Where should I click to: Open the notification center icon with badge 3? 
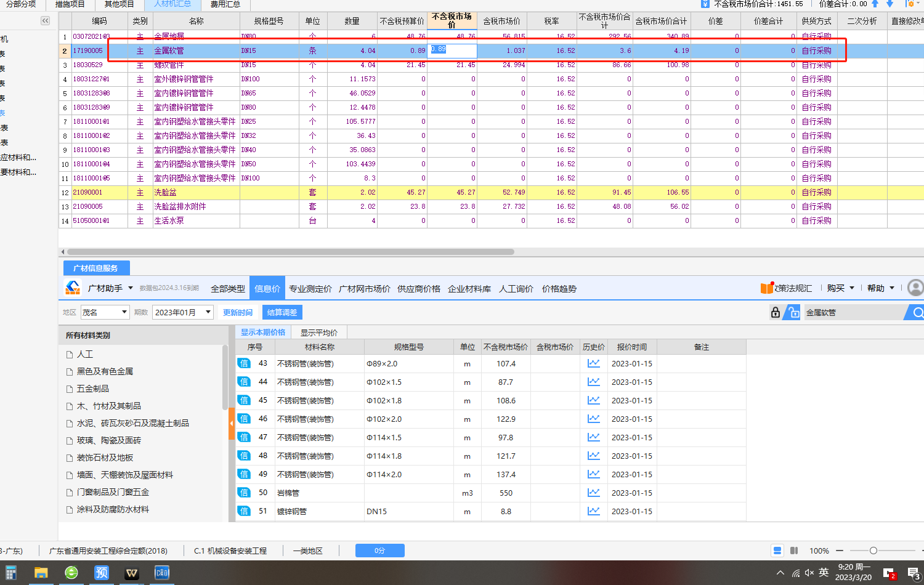tap(914, 573)
